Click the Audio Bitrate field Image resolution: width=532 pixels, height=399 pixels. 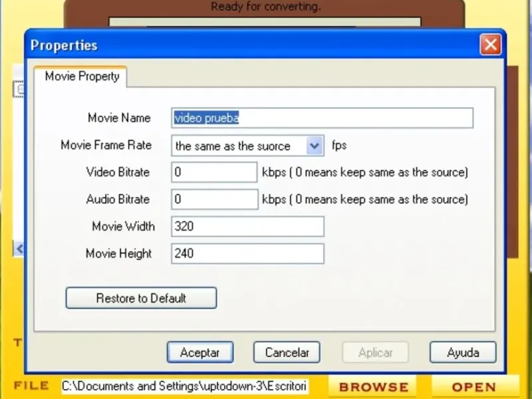click(214, 199)
